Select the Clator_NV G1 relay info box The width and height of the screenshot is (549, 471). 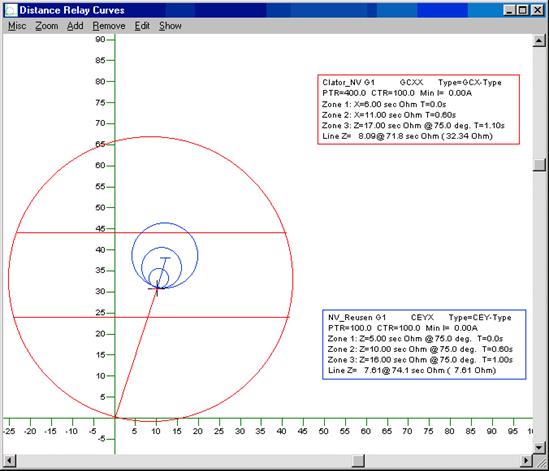pos(418,109)
